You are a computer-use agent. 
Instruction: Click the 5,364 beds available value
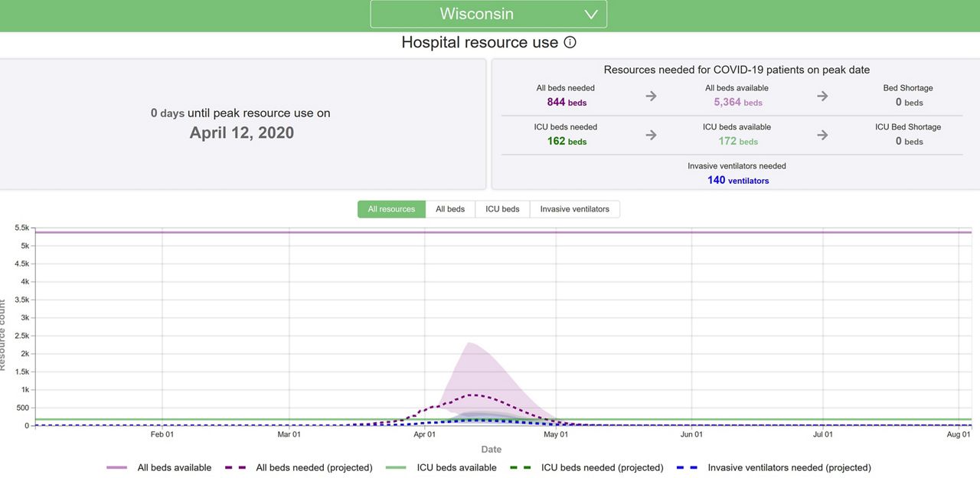[738, 102]
